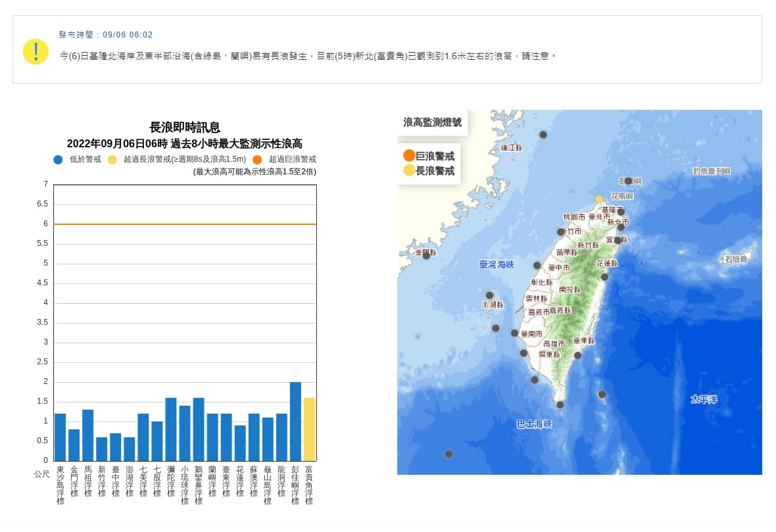This screenshot has width=776, height=532.
Task: Click the buoy marker below 臺東縣 label
Action: click(x=577, y=355)
